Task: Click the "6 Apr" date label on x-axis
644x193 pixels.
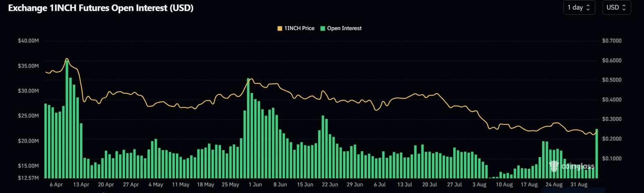Action: tap(56, 185)
